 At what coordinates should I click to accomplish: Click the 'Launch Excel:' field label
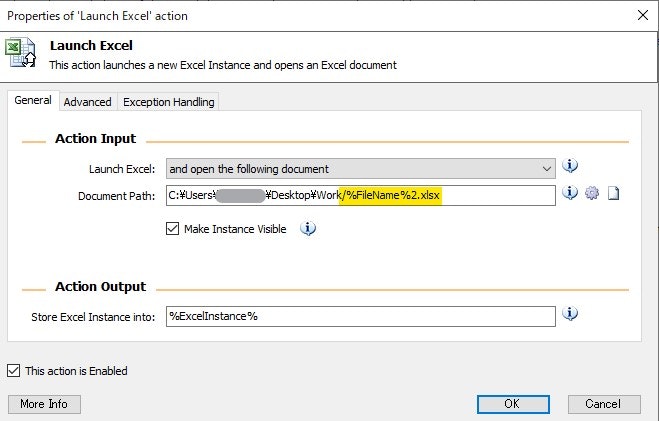[122, 169]
